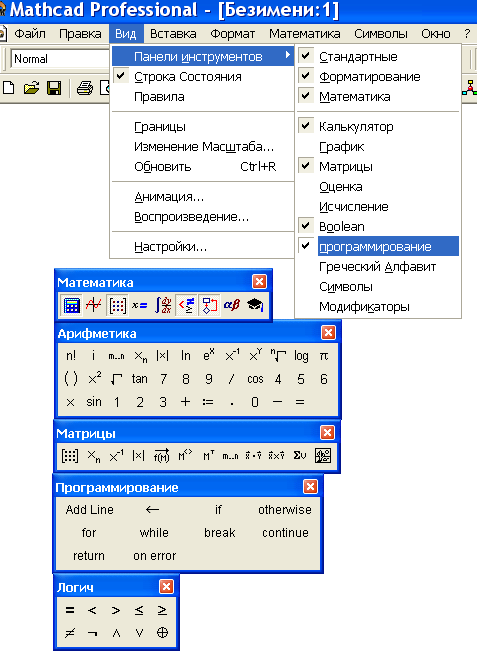Open the Calculus integral icon in Математика panel

click(x=163, y=305)
